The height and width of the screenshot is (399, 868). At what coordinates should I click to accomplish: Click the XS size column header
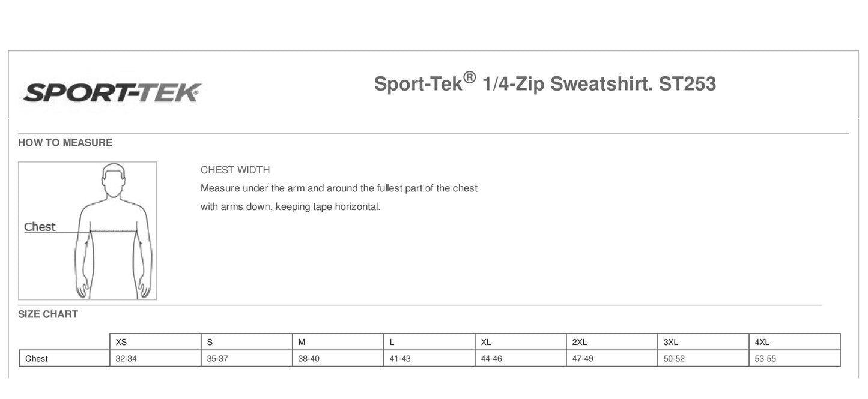pos(121,342)
